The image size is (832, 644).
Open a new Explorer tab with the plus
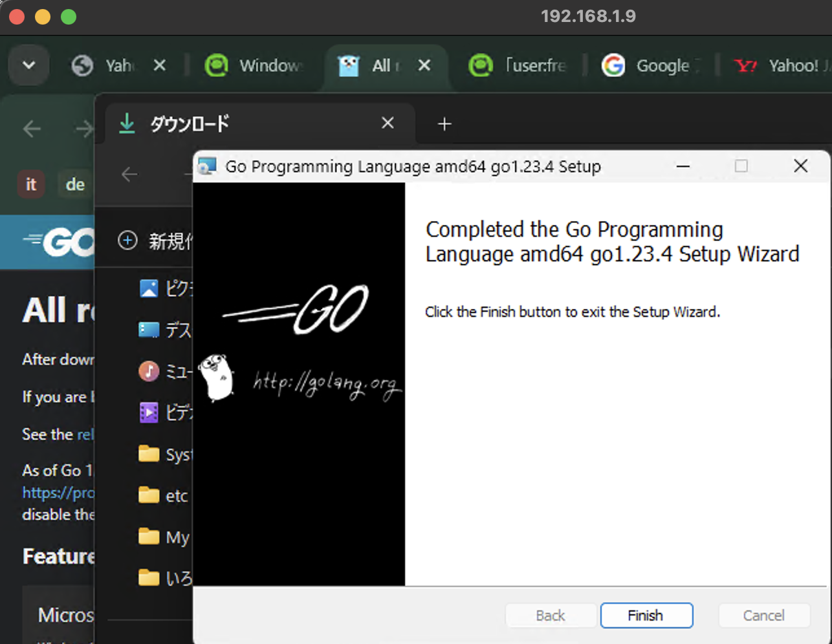point(444,123)
